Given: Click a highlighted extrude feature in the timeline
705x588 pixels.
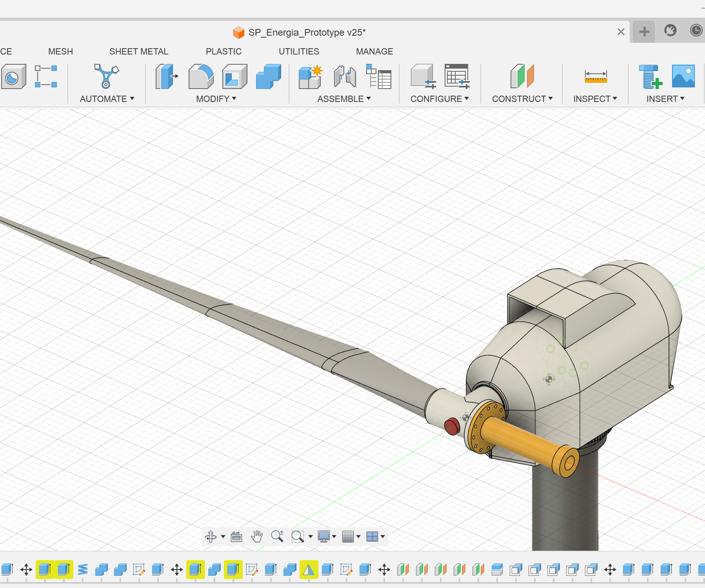Looking at the screenshot, I should point(45,569).
